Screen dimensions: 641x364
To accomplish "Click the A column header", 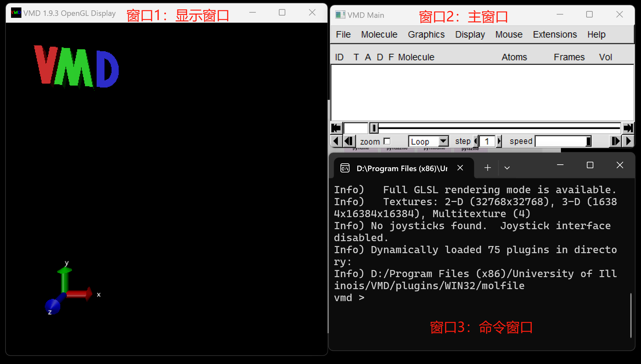I will pos(368,57).
